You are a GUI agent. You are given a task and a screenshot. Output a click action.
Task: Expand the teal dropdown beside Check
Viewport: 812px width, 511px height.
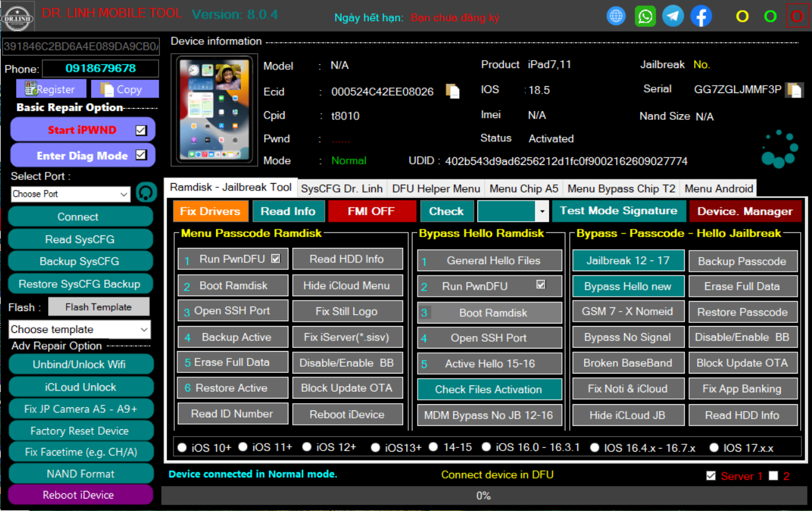pyautogui.click(x=513, y=211)
